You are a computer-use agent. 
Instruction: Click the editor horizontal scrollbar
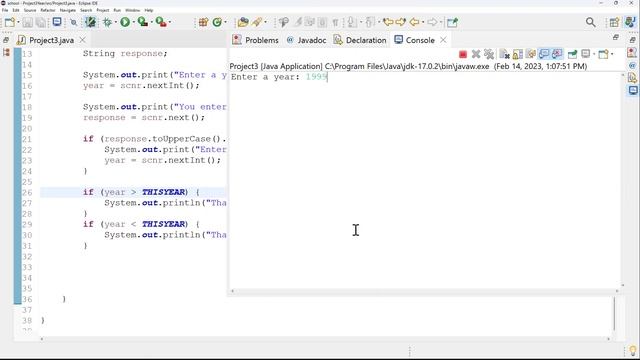point(325,339)
